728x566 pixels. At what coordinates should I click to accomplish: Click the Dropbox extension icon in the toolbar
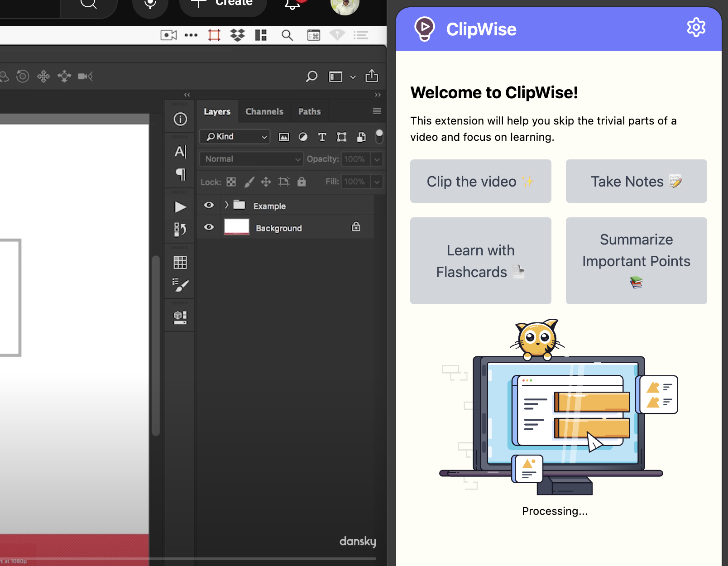coord(238,35)
